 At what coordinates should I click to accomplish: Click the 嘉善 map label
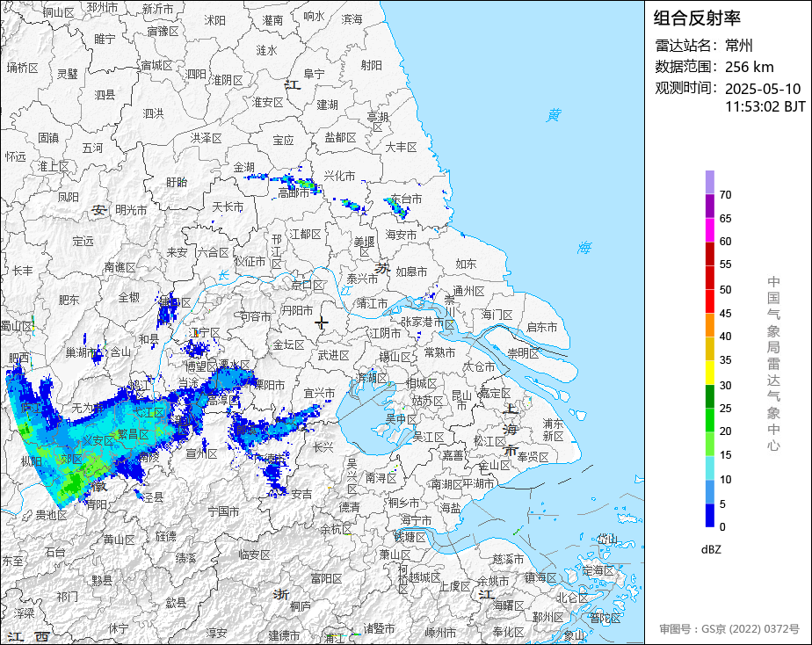(453, 455)
